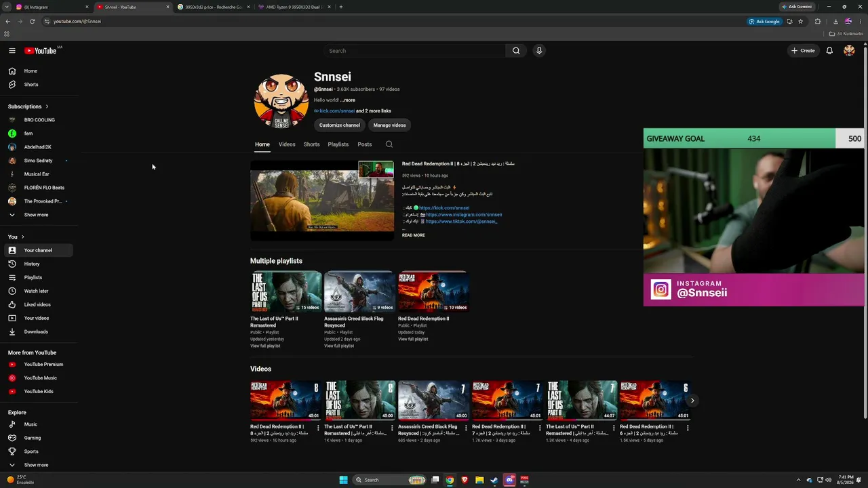Open Watch later in the sidebar
868x488 pixels.
tap(39, 291)
